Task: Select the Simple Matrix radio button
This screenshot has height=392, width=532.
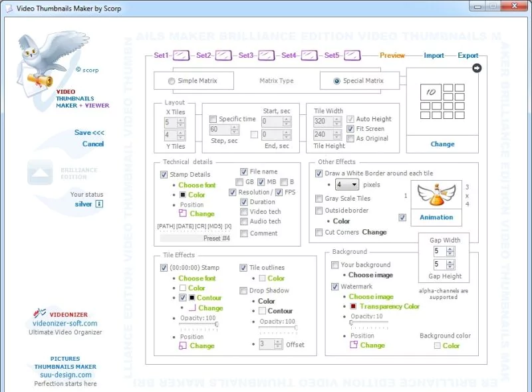Action: point(172,81)
